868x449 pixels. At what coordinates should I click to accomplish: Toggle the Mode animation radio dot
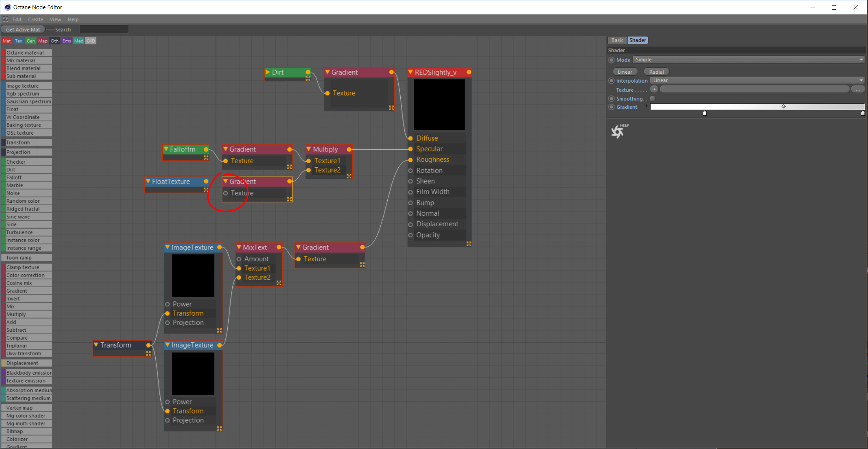click(611, 60)
